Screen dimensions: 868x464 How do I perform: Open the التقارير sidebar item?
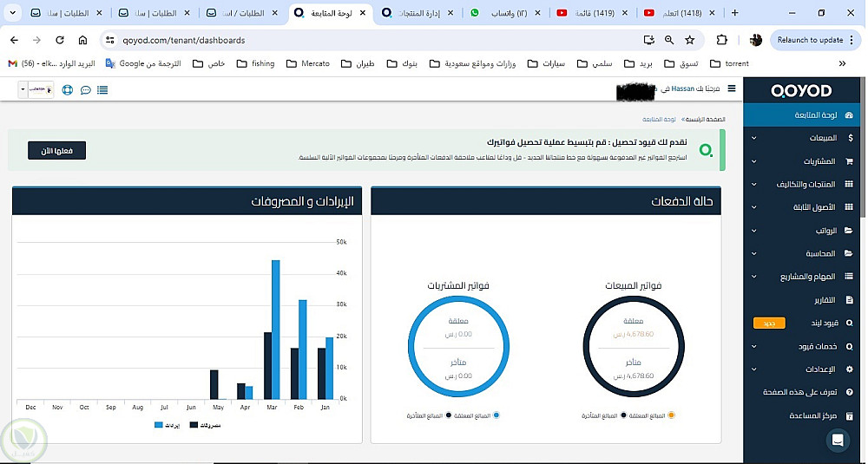click(803, 300)
